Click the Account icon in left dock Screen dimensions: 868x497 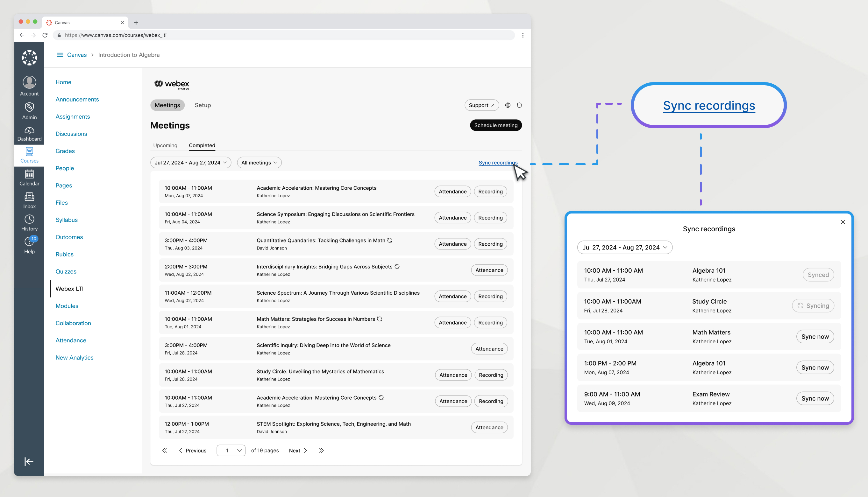28,84
